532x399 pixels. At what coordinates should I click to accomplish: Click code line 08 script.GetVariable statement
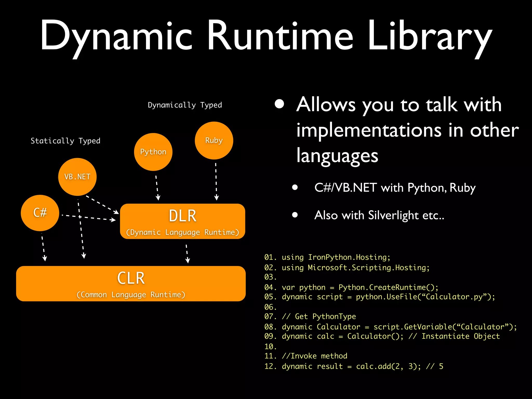tap(390, 327)
